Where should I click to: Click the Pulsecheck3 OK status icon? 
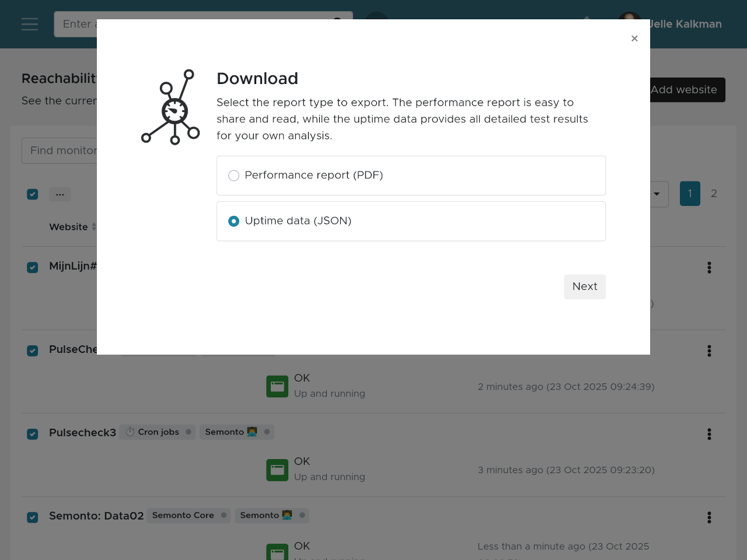[277, 470]
